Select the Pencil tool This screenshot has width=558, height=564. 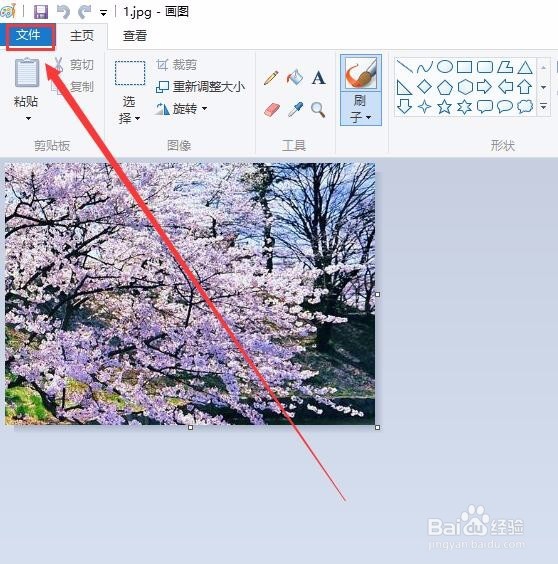coord(271,78)
